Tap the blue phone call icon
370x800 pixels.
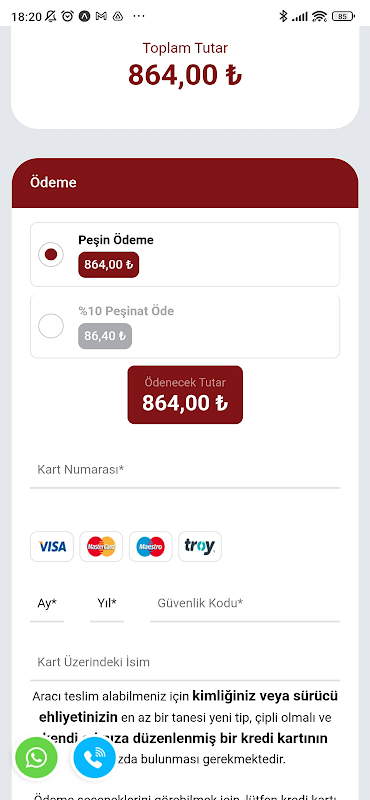(x=94, y=758)
